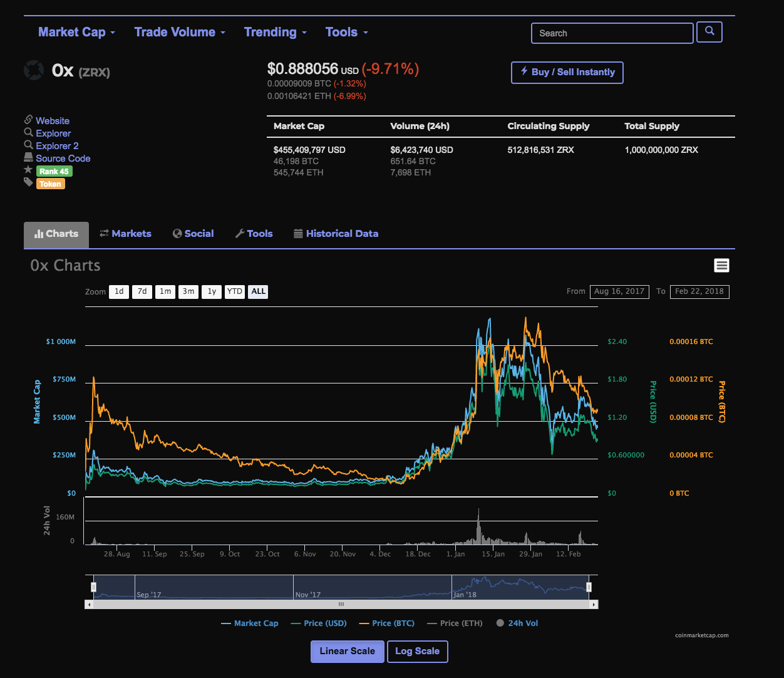Click the Source Code icon
The image size is (784, 678).
(28, 157)
